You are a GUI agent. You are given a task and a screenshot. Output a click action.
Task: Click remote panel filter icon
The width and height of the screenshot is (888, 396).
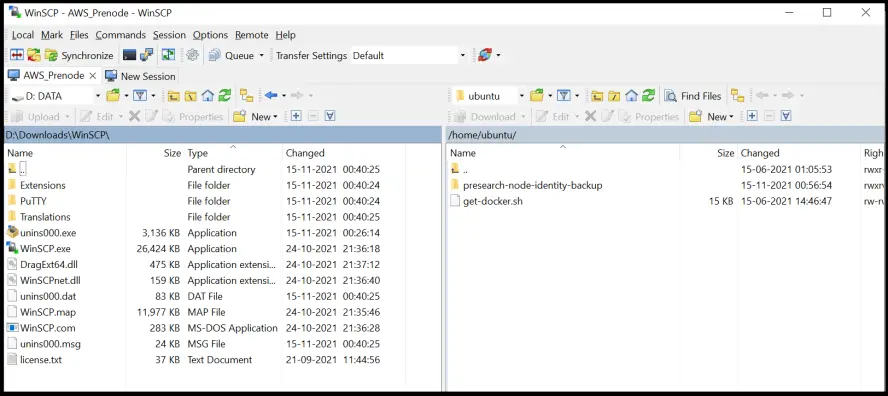563,96
